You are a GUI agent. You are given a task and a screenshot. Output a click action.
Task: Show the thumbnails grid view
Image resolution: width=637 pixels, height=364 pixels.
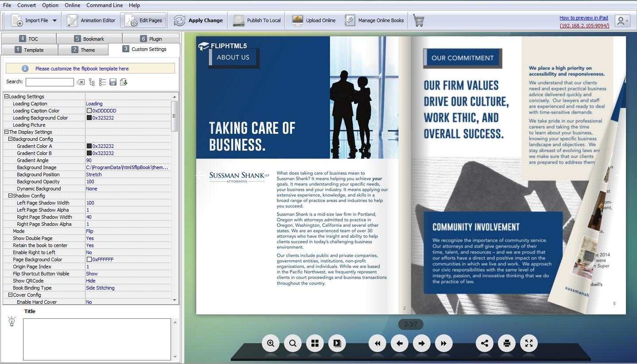[315, 343]
